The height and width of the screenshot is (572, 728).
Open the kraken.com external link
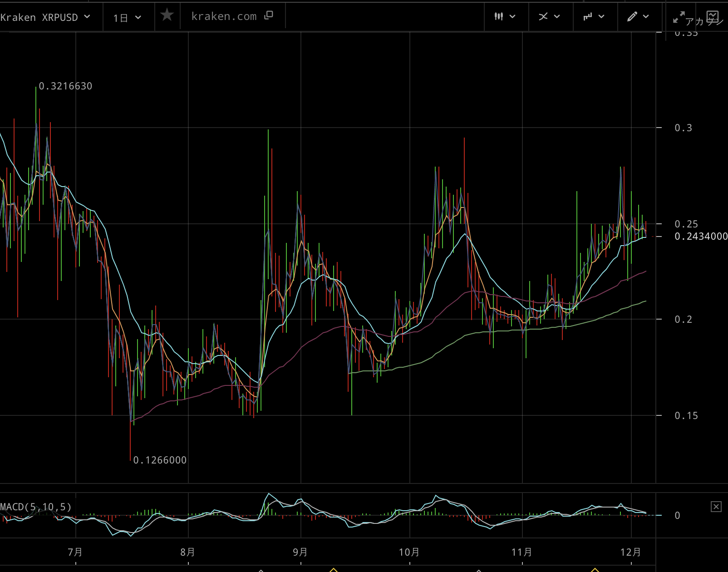coord(232,16)
